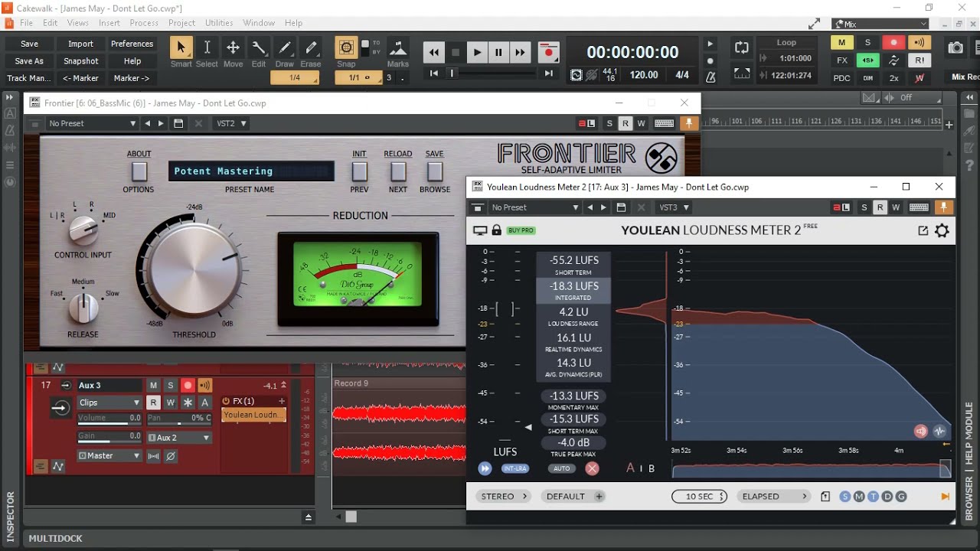Enable global Solo in Mix module

coord(867,43)
